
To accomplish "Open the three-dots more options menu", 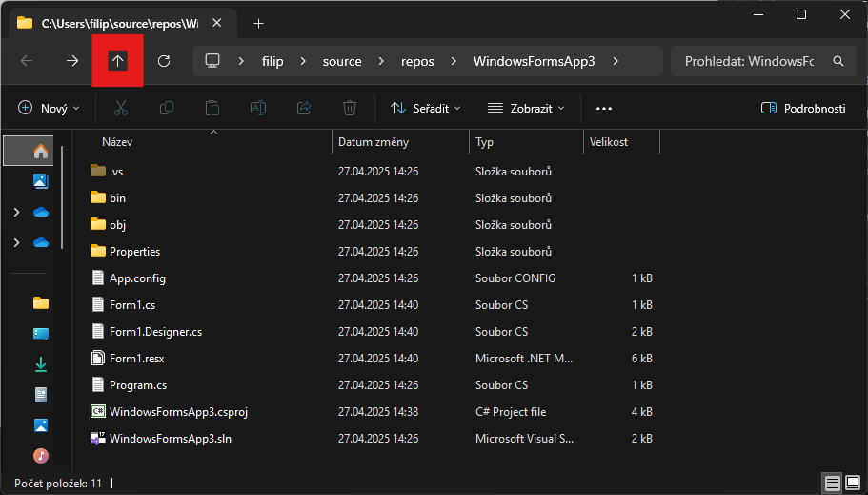I will pyautogui.click(x=603, y=108).
